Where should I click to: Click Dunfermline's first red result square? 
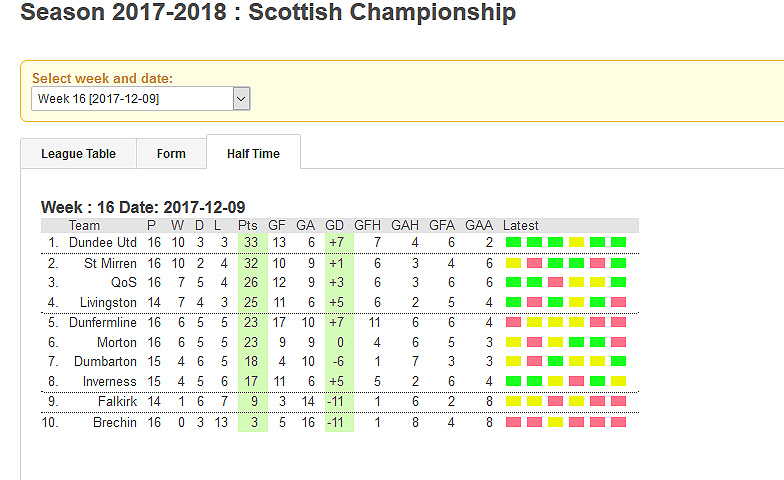[514, 322]
